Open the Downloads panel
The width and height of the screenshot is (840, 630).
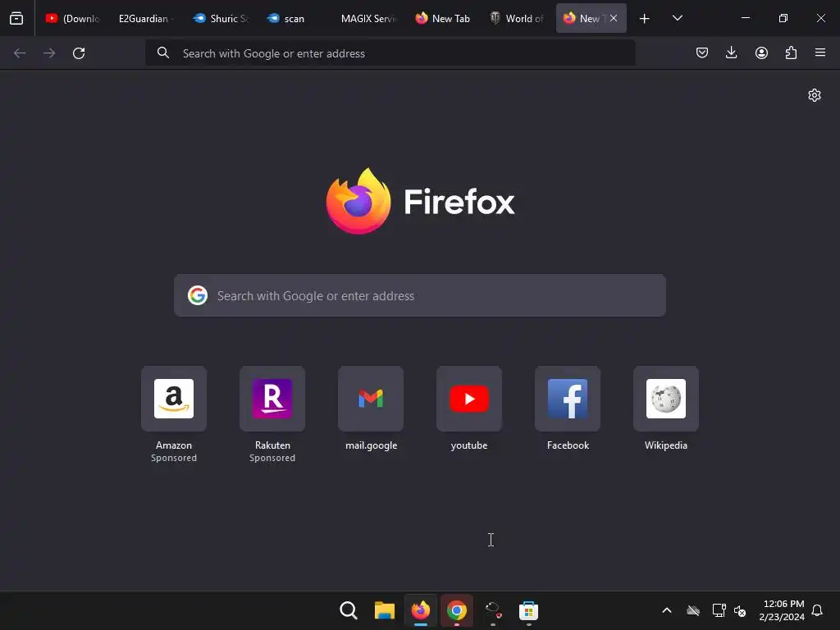pos(731,52)
